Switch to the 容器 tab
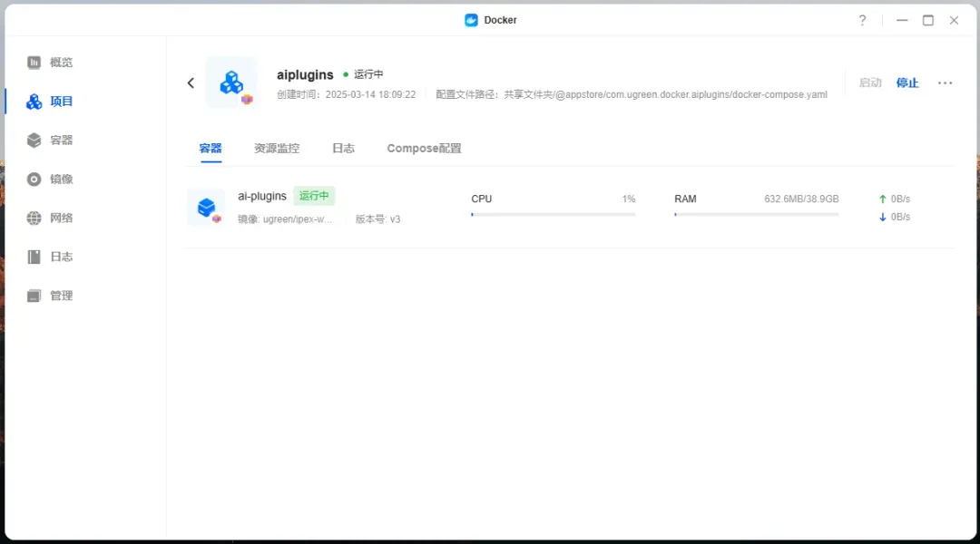Image resolution: width=980 pixels, height=544 pixels. tap(211, 149)
